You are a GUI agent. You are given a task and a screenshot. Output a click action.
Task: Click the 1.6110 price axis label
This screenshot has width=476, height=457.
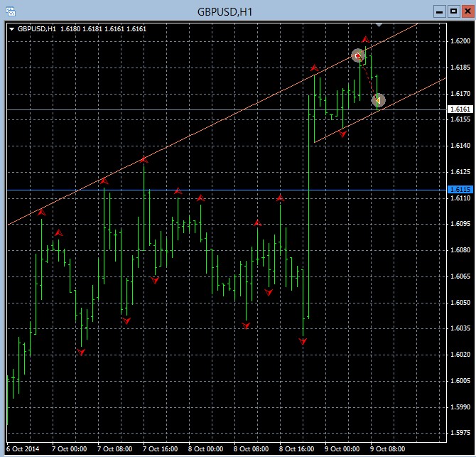tap(460, 198)
